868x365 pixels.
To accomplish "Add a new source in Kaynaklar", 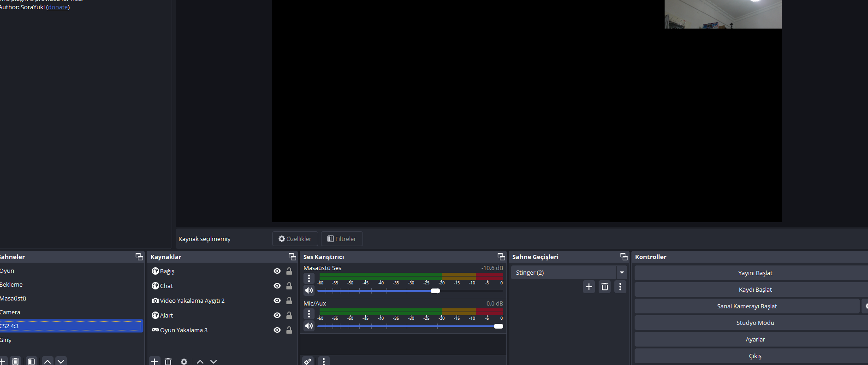I will tap(155, 361).
